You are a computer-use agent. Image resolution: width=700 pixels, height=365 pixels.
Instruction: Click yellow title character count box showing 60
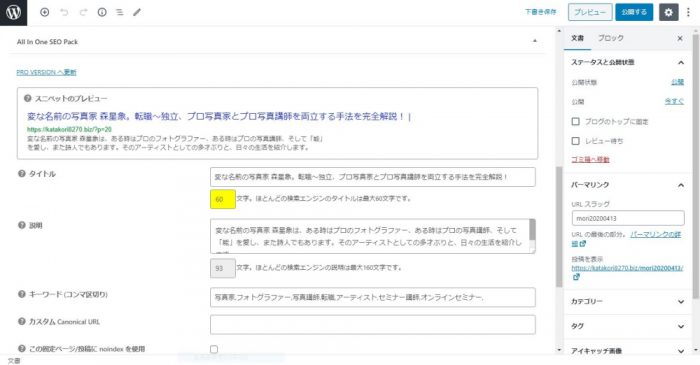click(x=223, y=199)
